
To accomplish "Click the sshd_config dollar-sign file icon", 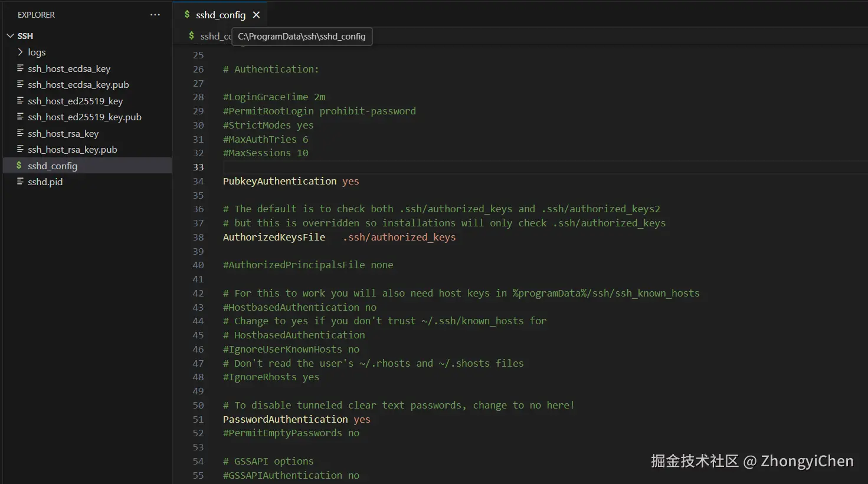I will [x=19, y=166].
